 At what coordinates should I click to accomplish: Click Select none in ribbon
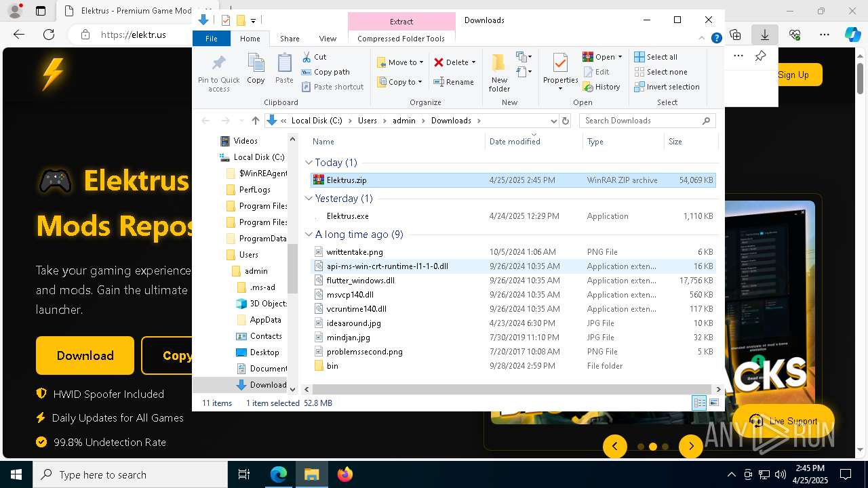click(660, 72)
